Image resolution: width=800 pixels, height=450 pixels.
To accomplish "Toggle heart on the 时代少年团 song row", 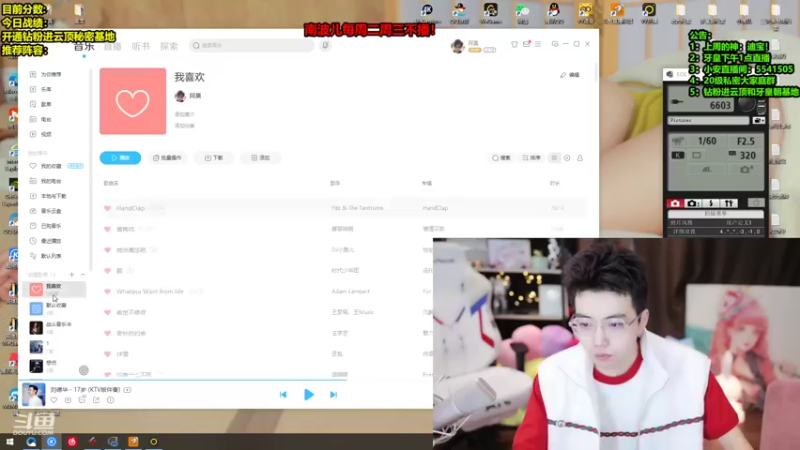I will coord(107,270).
